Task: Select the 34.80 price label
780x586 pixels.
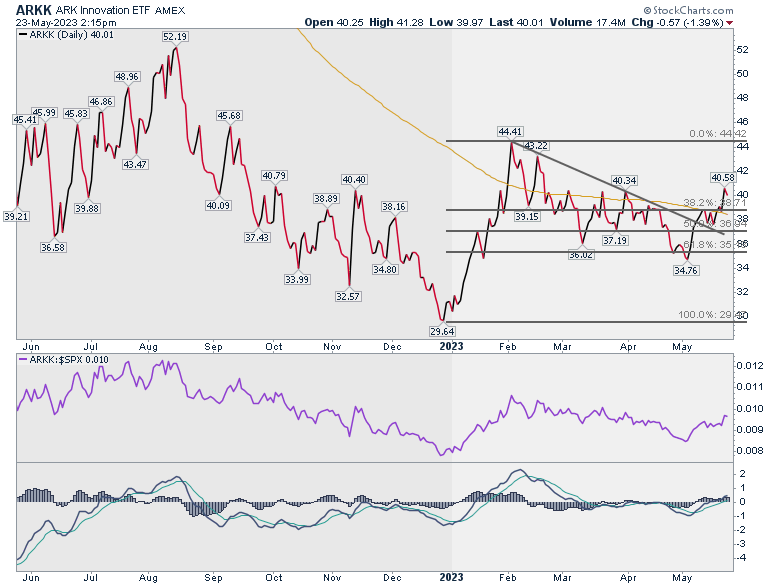Action: click(x=385, y=270)
